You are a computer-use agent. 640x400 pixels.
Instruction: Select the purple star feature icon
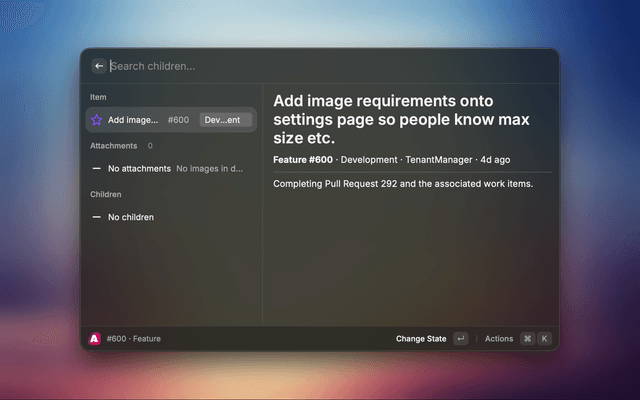coord(97,120)
